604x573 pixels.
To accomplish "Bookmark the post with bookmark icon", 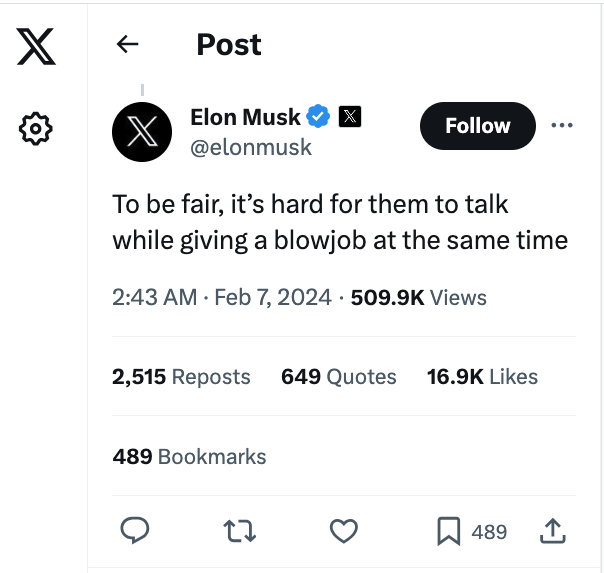I will click(x=449, y=532).
